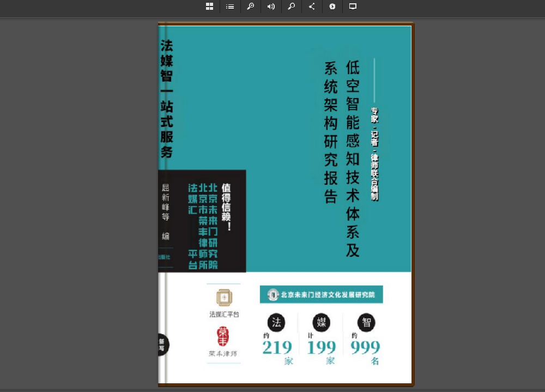The width and height of the screenshot is (545, 392).
Task: Enter presentation mode via the monitor icon
Action: [353, 7]
